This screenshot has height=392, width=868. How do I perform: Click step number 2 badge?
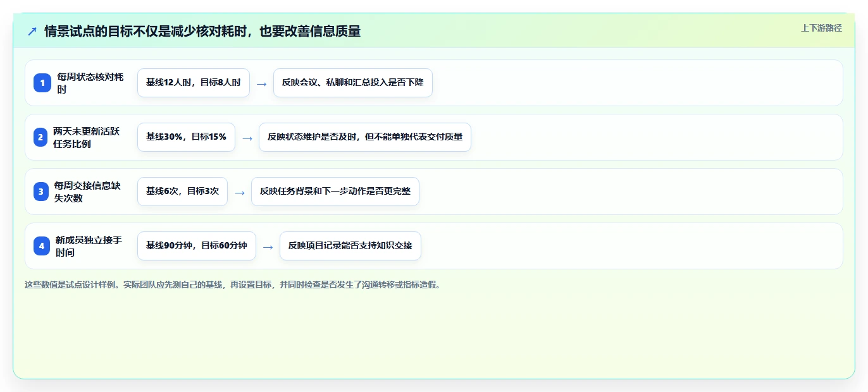40,137
